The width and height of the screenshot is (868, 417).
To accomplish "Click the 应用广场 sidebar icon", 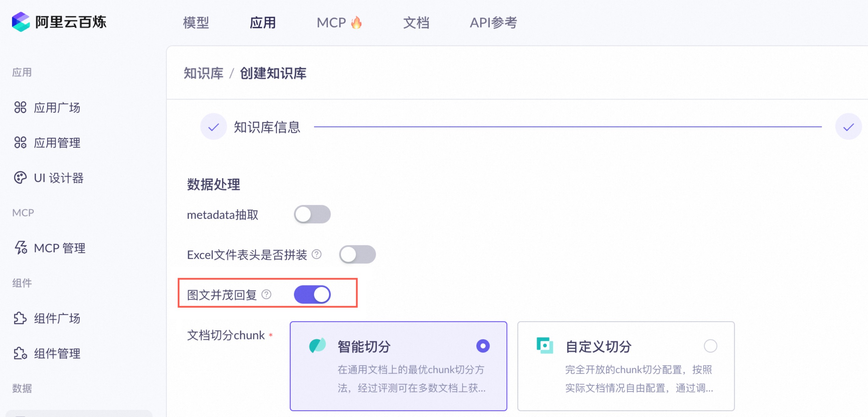I will [20, 107].
